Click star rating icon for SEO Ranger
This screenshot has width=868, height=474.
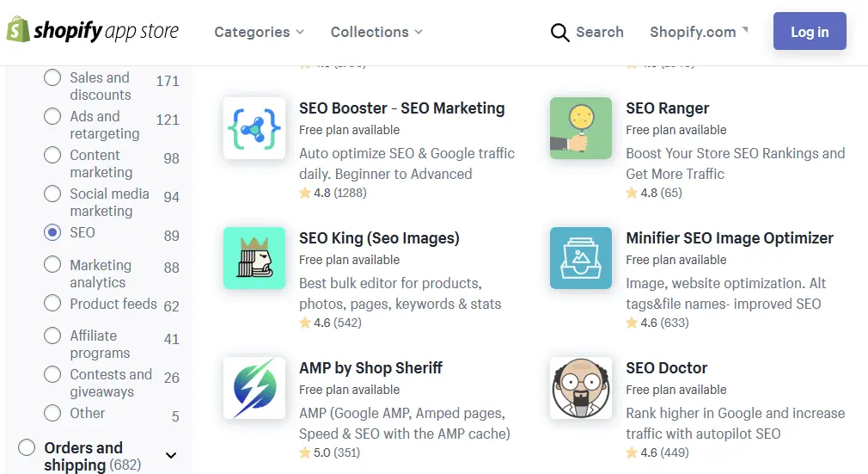pos(632,193)
